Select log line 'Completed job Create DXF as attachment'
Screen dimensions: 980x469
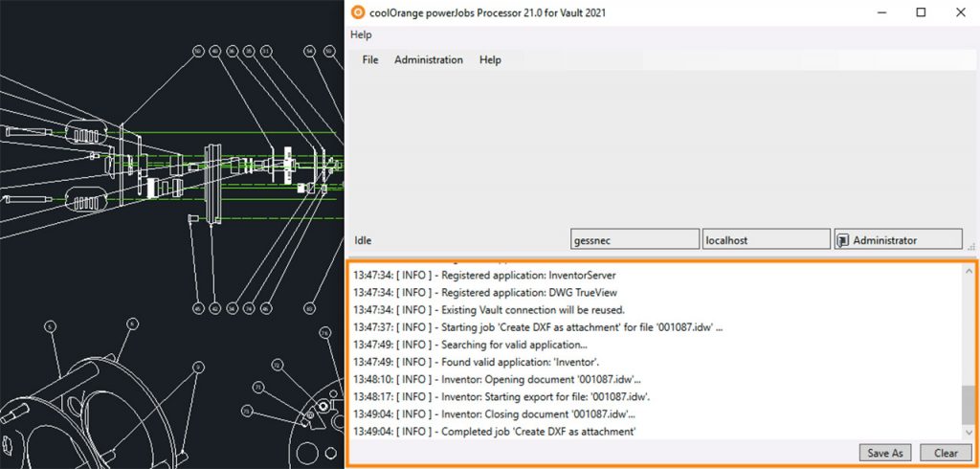495,432
